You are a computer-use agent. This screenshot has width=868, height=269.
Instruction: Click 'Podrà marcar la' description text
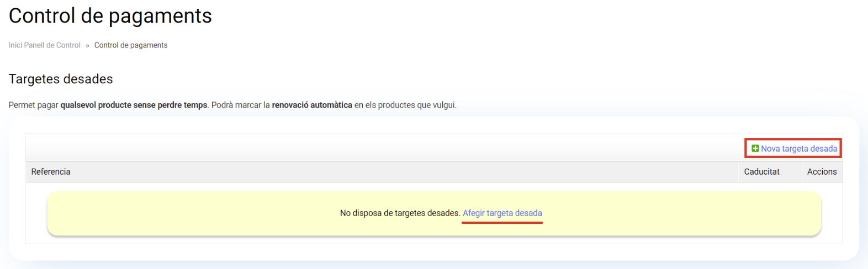(x=240, y=105)
